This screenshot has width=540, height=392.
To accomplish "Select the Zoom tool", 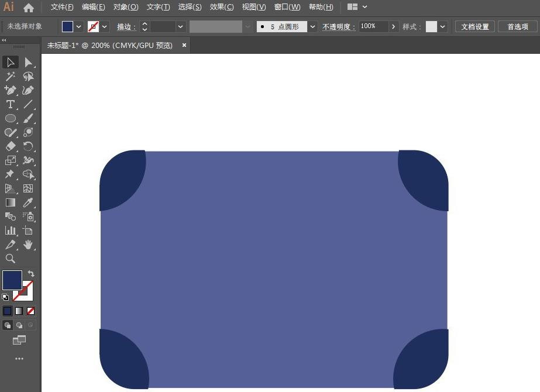I will point(11,259).
